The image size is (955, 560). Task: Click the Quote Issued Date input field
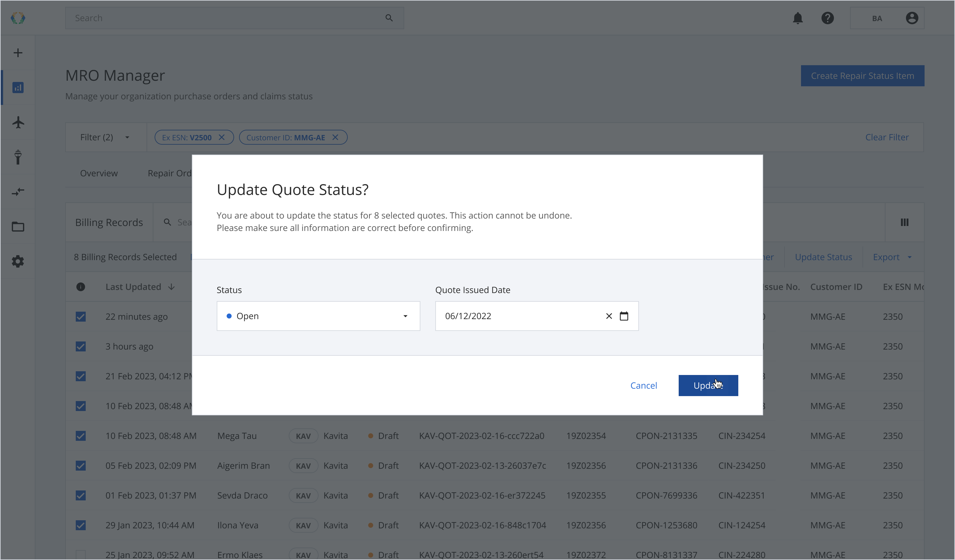tap(536, 316)
